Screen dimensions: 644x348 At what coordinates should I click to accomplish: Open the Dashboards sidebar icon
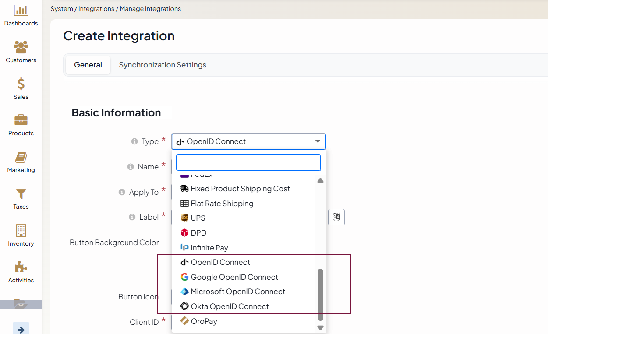(21, 11)
